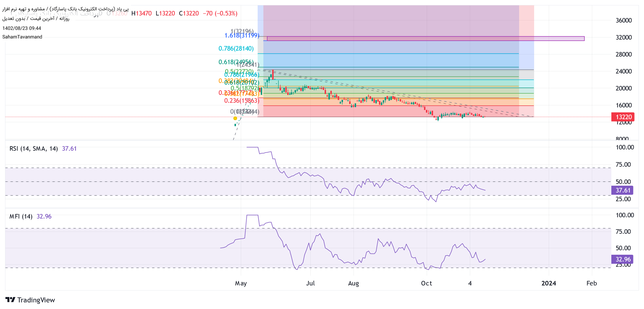Click the yellow dot marker near May

click(235, 118)
